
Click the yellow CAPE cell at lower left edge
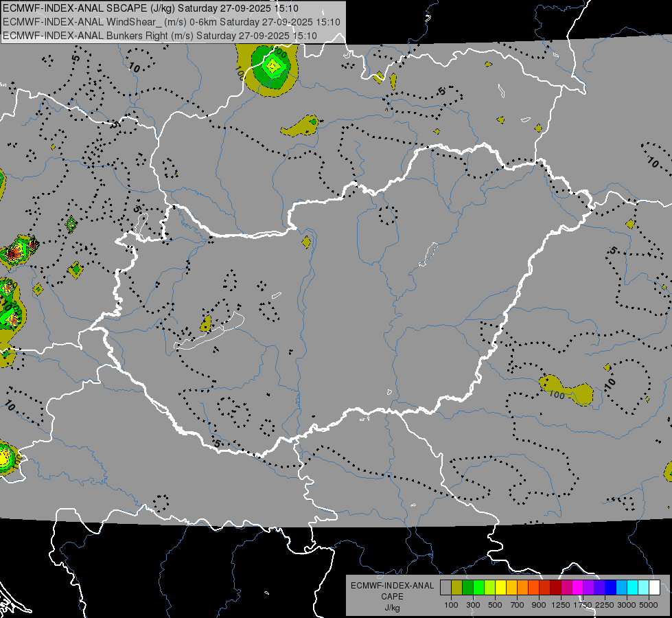5,457
